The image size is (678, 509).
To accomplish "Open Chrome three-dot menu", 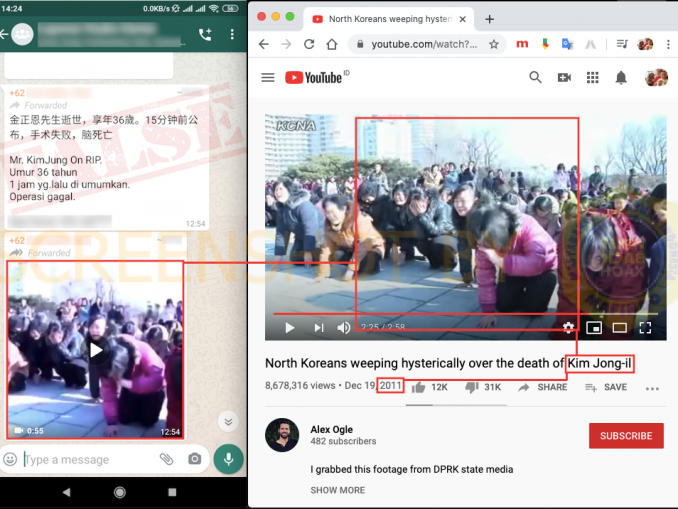I will point(668,44).
